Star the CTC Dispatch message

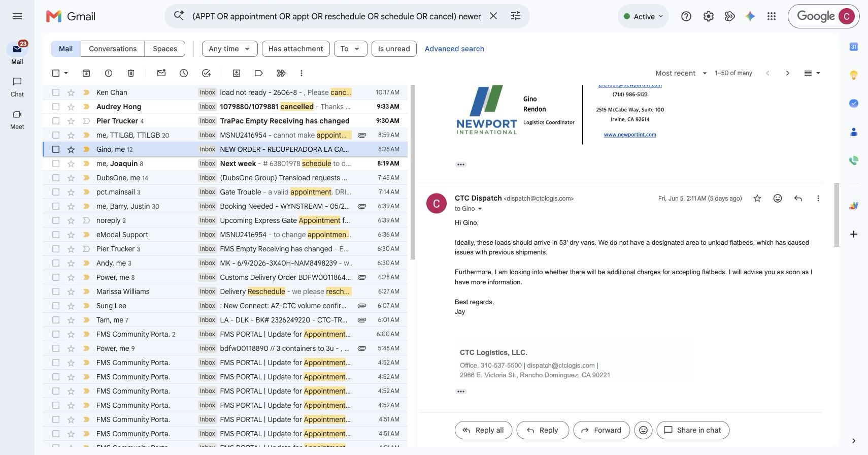757,199
